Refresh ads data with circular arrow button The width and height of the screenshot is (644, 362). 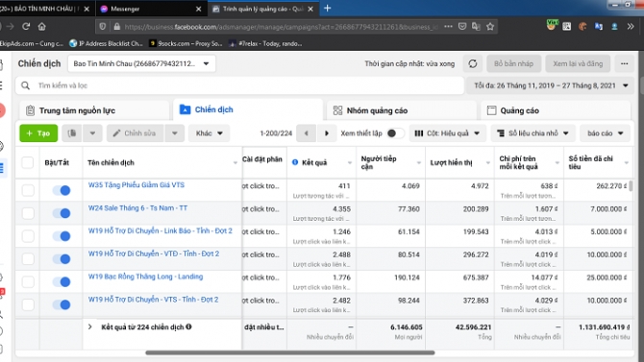point(473,63)
